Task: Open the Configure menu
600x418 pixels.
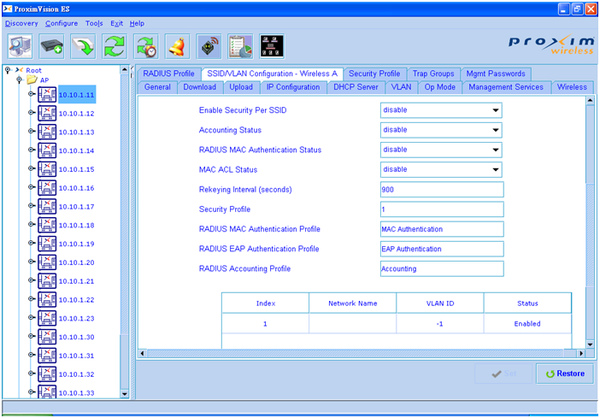Action: [x=62, y=23]
